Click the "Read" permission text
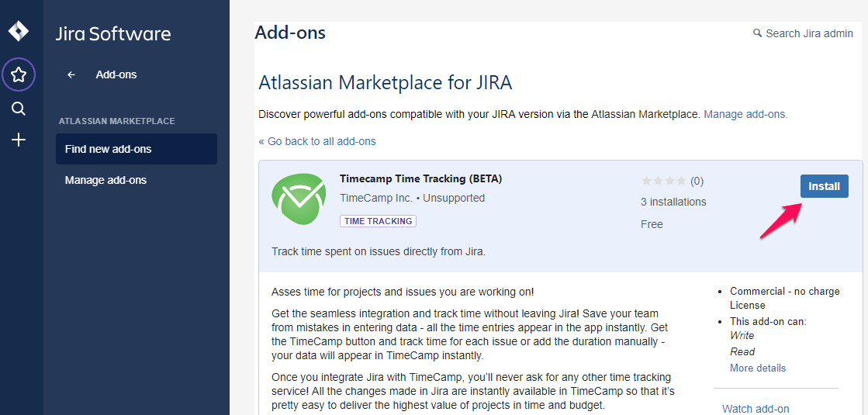Viewport: 868px width, 415px height. [x=742, y=351]
